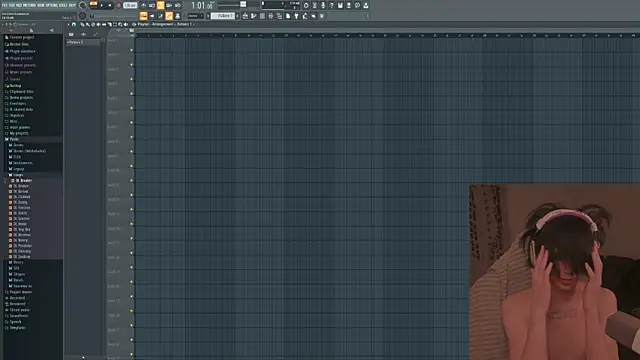Open the snap setting dropdown in toolbar
Screen dimensions: 640x360
tap(195, 16)
